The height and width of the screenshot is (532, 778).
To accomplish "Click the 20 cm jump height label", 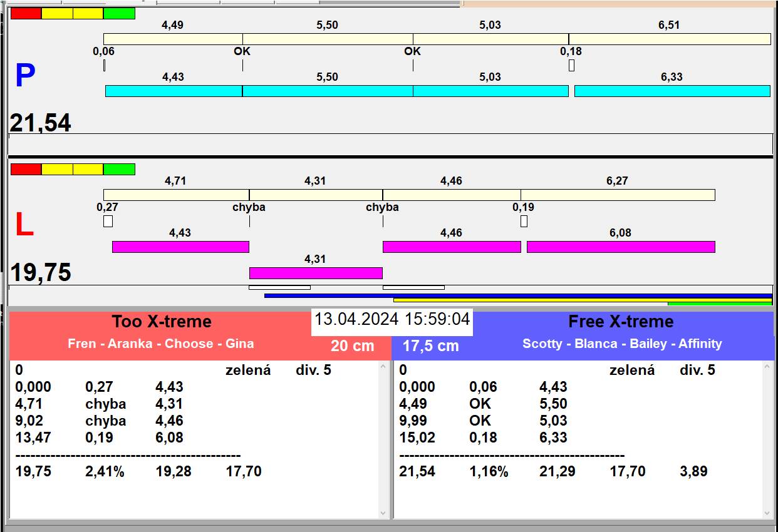I will [x=352, y=345].
